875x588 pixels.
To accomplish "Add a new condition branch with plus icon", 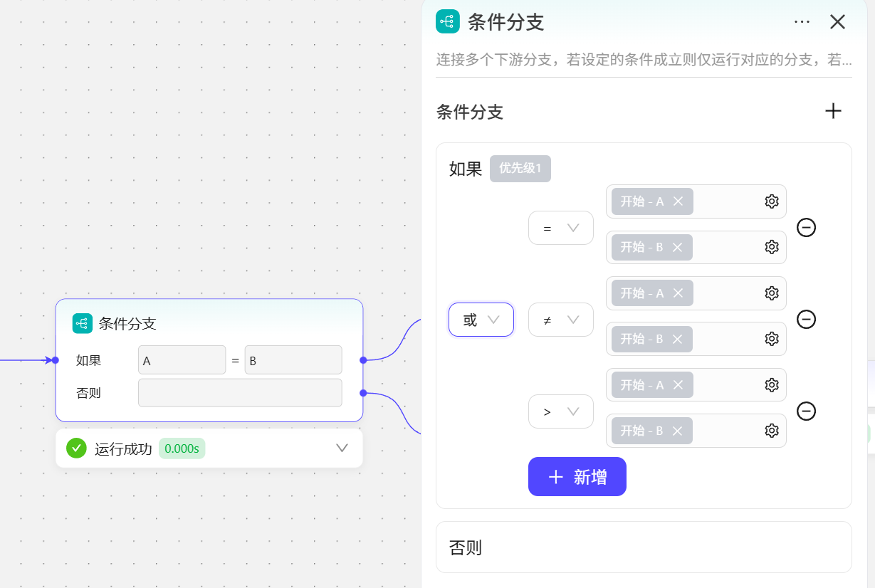I will 832,111.
